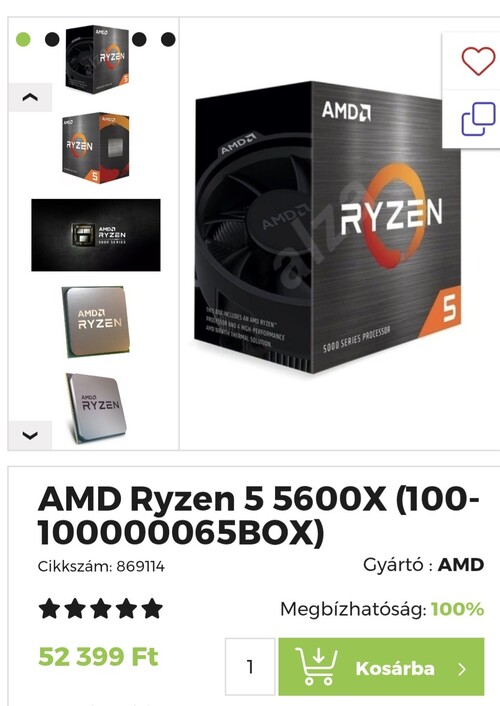The width and height of the screenshot is (500, 706).
Task: Add product to wishlist with heart icon
Action: 478,61
